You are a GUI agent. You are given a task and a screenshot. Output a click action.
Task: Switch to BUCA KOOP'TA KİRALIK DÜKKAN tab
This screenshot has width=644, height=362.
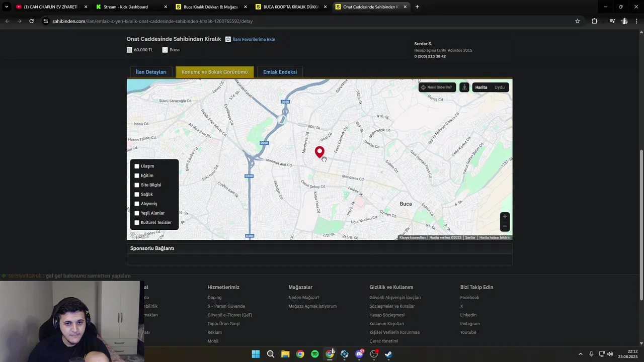[x=291, y=7]
